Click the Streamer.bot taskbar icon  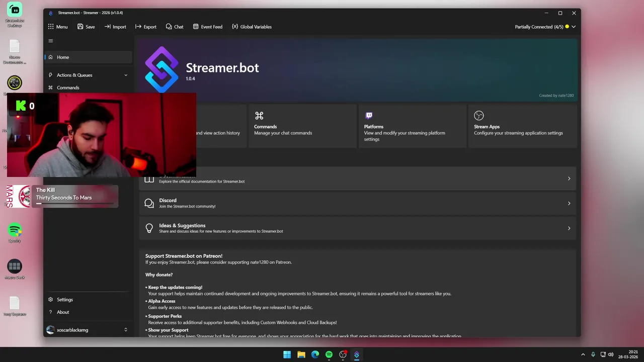[x=357, y=354]
